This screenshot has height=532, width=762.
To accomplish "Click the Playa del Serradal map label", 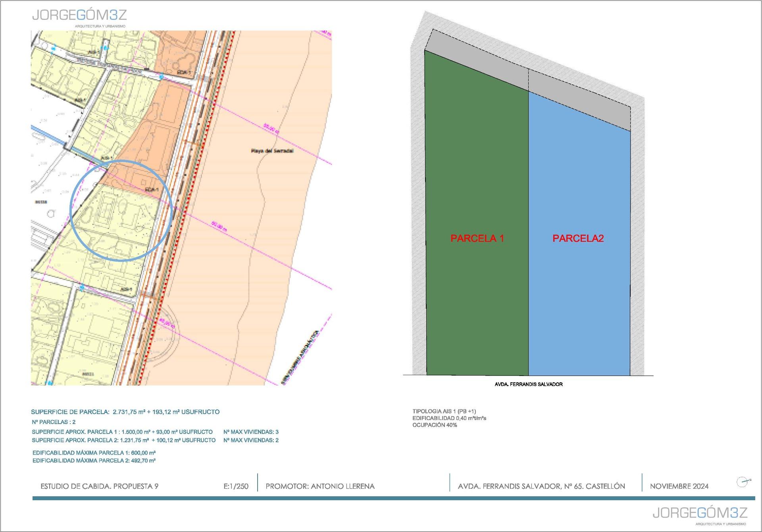I will (x=272, y=151).
